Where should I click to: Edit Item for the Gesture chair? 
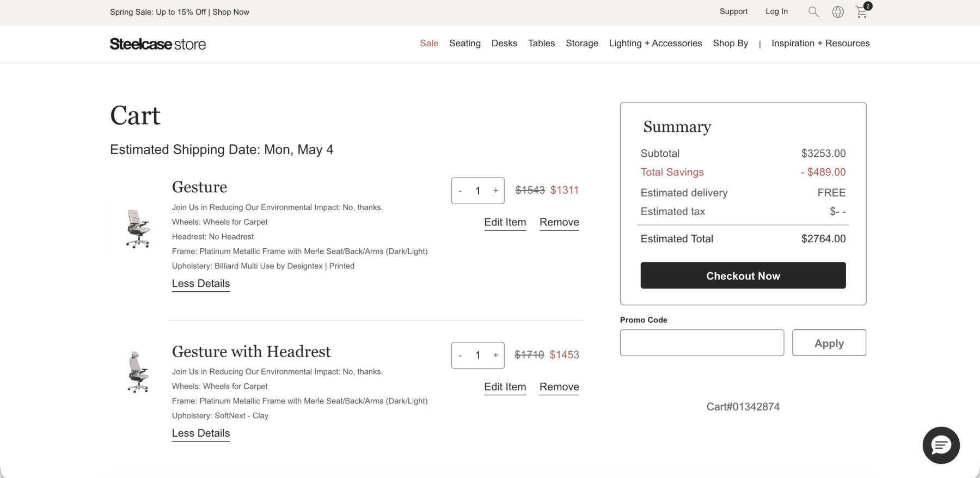(505, 222)
